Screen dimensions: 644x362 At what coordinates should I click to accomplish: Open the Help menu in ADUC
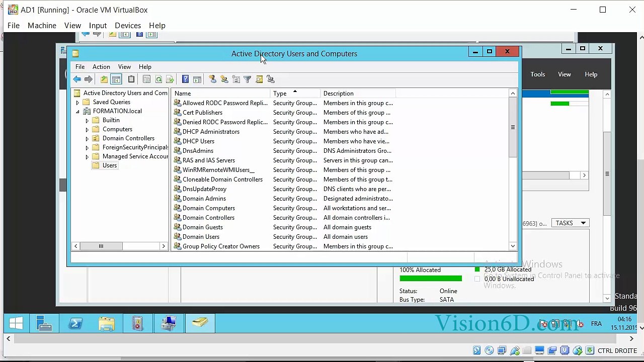pyautogui.click(x=145, y=67)
